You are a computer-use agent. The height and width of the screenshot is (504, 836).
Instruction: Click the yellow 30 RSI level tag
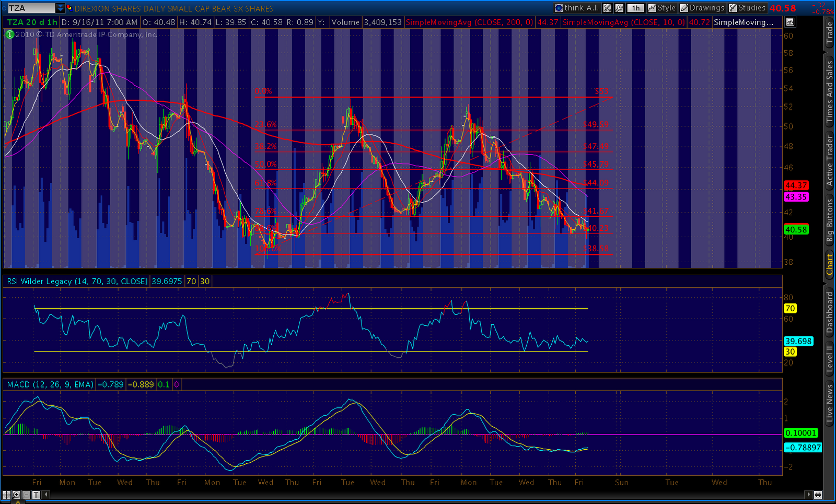click(790, 351)
